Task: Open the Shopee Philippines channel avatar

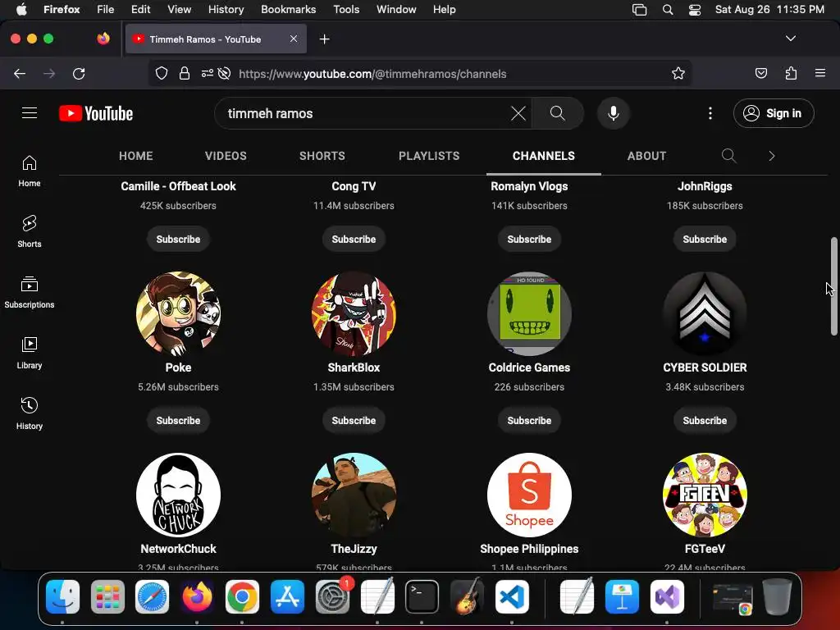Action: pos(529,495)
